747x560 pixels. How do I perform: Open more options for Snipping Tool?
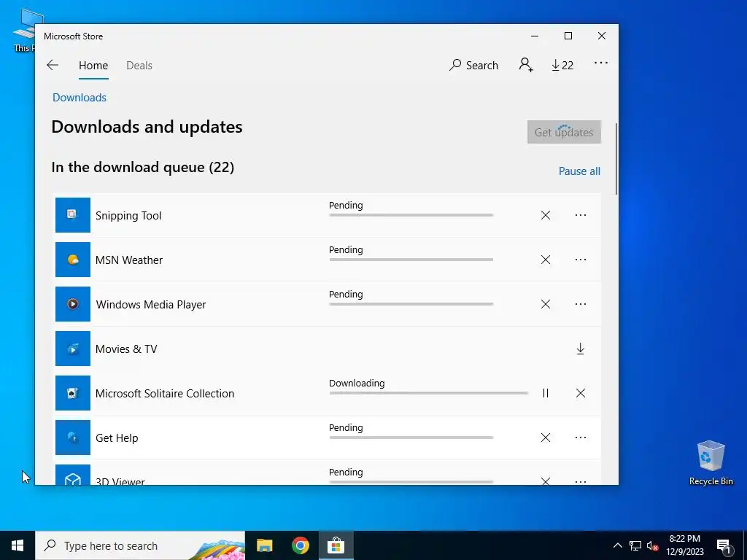point(580,215)
